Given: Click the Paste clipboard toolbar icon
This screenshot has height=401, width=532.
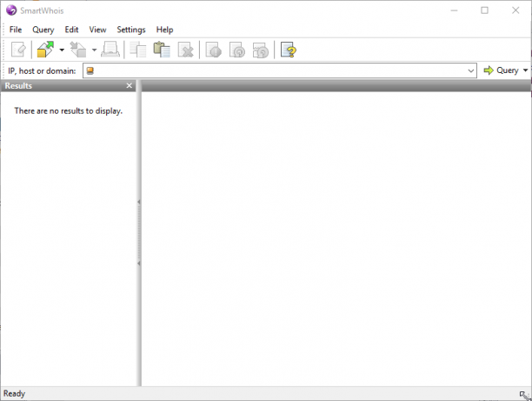Looking at the screenshot, I should tap(162, 50).
